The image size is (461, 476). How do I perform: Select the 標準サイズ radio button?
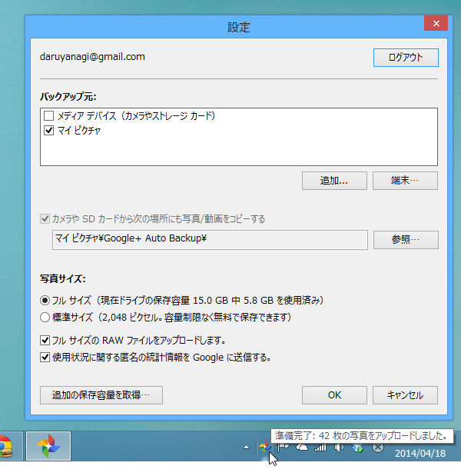45,318
